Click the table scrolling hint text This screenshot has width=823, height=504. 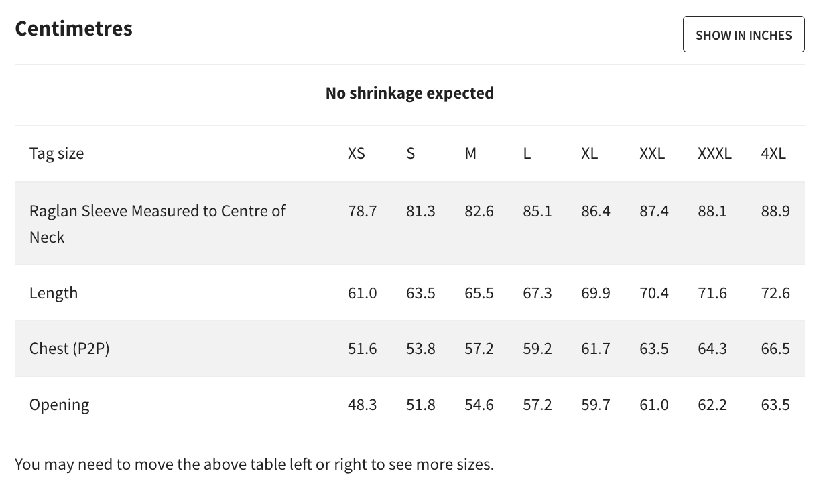(x=254, y=464)
